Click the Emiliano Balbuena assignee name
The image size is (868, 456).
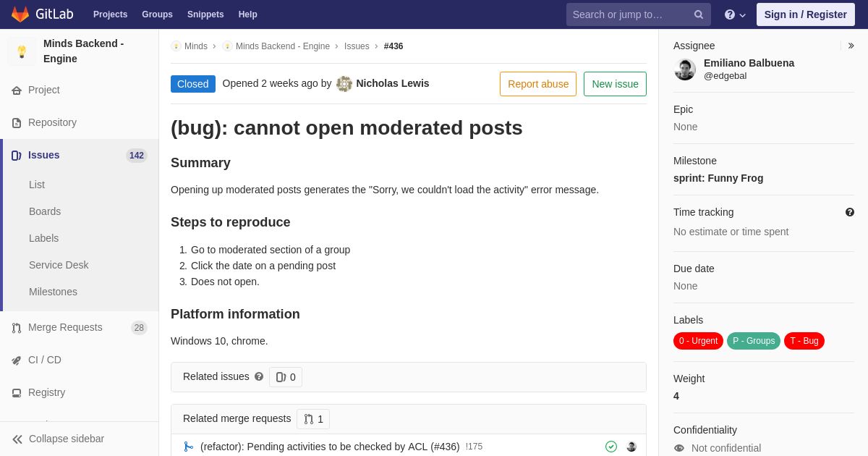coord(749,63)
